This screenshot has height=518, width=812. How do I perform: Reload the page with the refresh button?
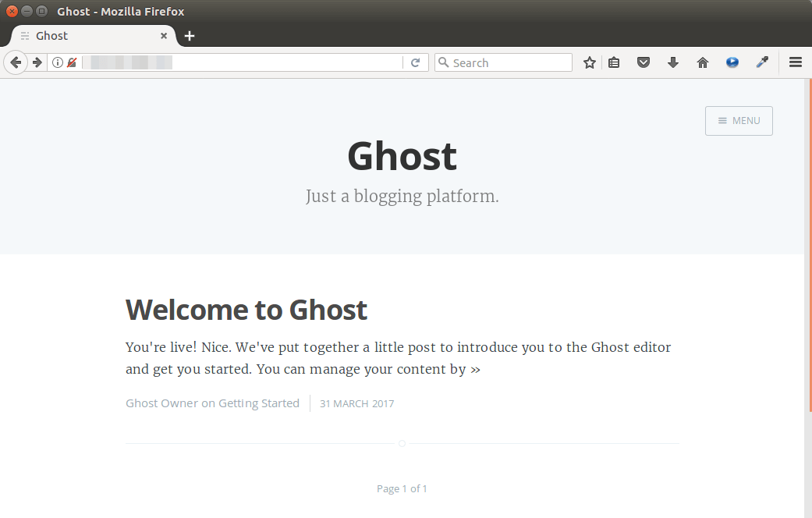click(416, 62)
